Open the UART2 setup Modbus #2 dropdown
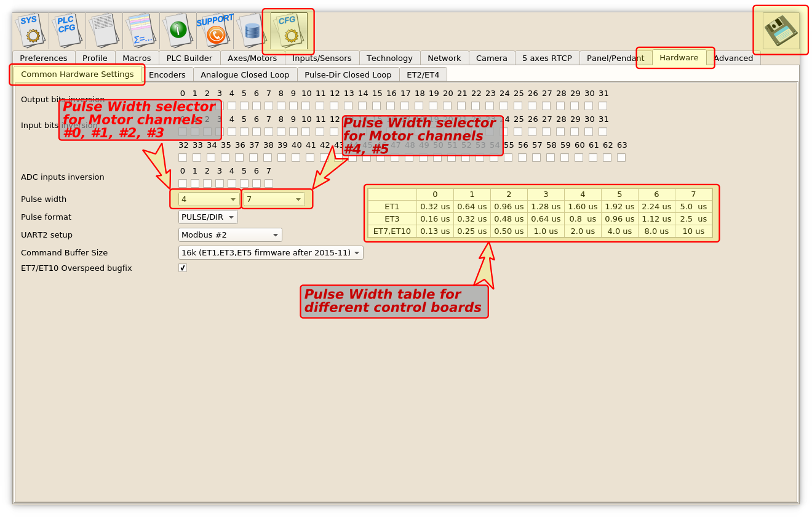This screenshot has width=812, height=517. coord(230,234)
